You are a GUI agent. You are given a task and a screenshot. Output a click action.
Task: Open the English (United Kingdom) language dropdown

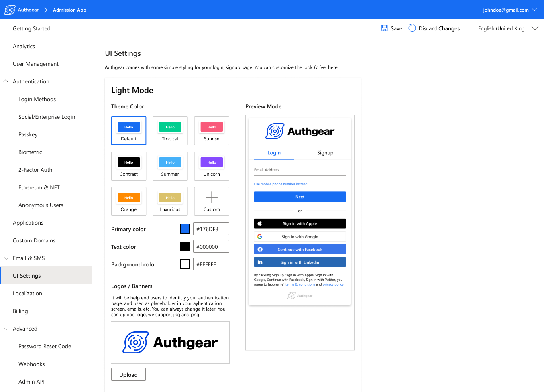(535, 28)
